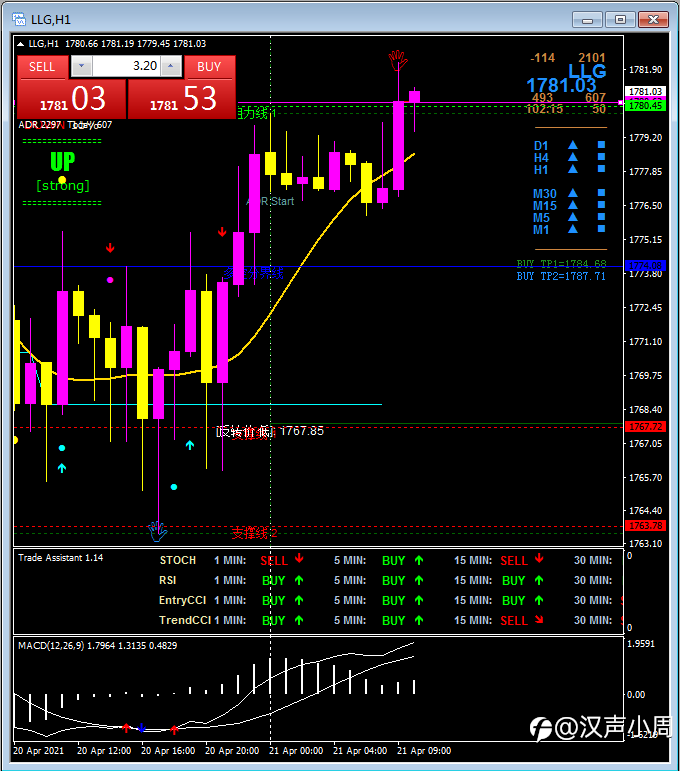This screenshot has width=680, height=771.
Task: Click the blue square beside H4
Action: (x=601, y=157)
